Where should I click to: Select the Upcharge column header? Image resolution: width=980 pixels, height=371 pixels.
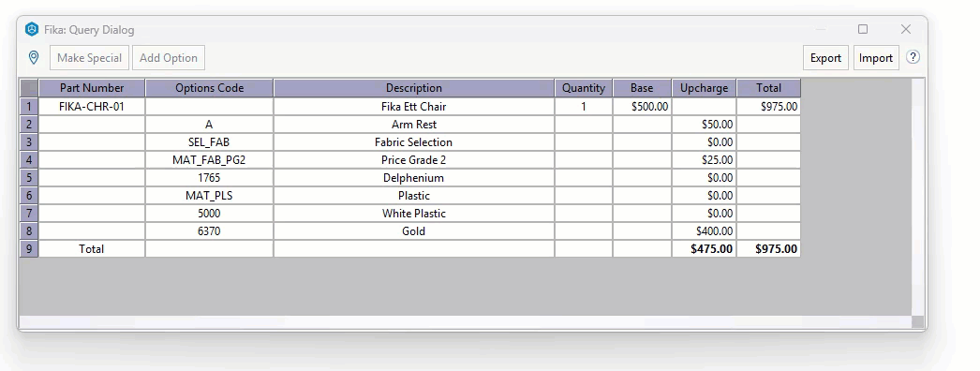coord(705,88)
